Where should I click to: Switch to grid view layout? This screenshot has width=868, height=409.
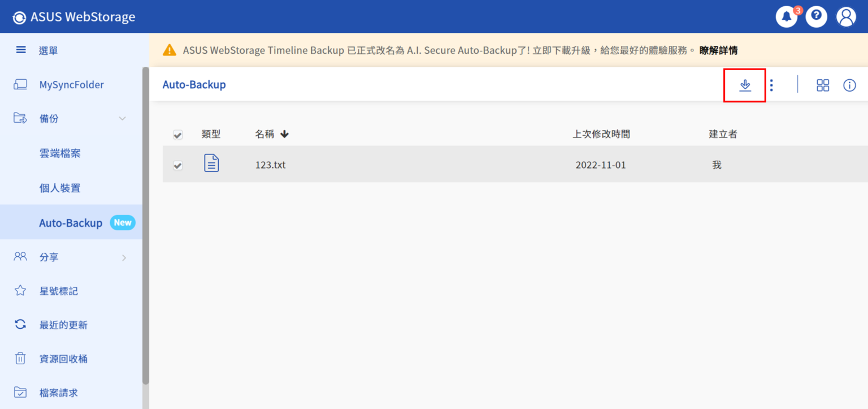point(823,85)
